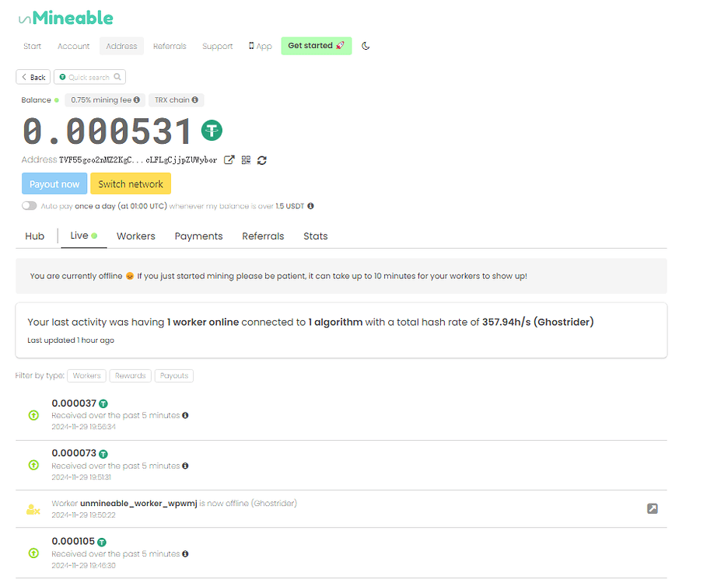The image size is (728, 583).
Task: Toggle the Rewards activity filter
Action: click(x=130, y=375)
